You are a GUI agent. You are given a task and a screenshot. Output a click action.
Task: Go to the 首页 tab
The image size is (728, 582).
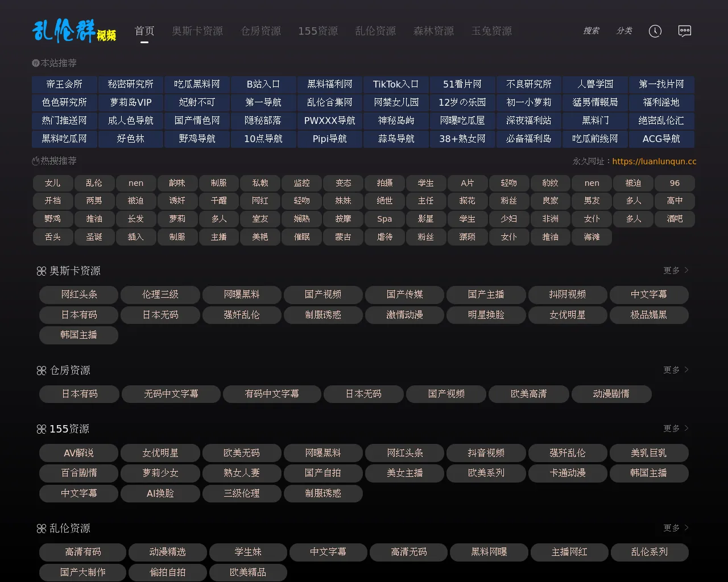(x=144, y=31)
